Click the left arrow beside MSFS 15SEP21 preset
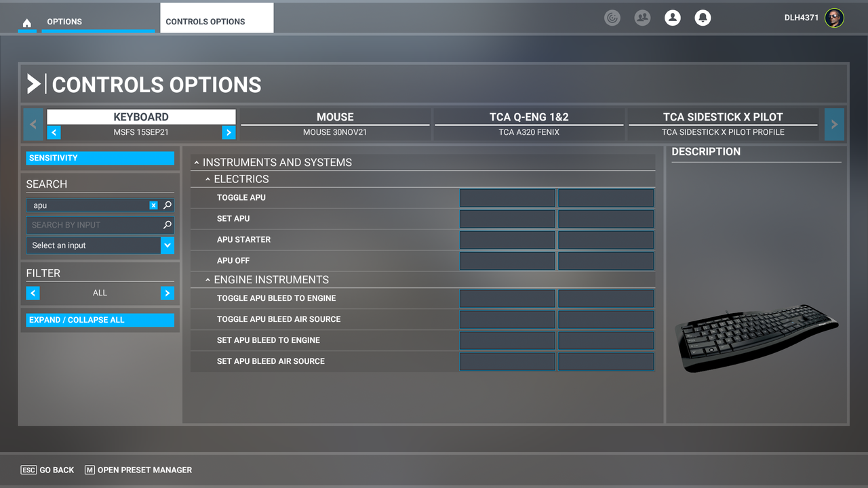This screenshot has width=868, height=488. pyautogui.click(x=54, y=132)
